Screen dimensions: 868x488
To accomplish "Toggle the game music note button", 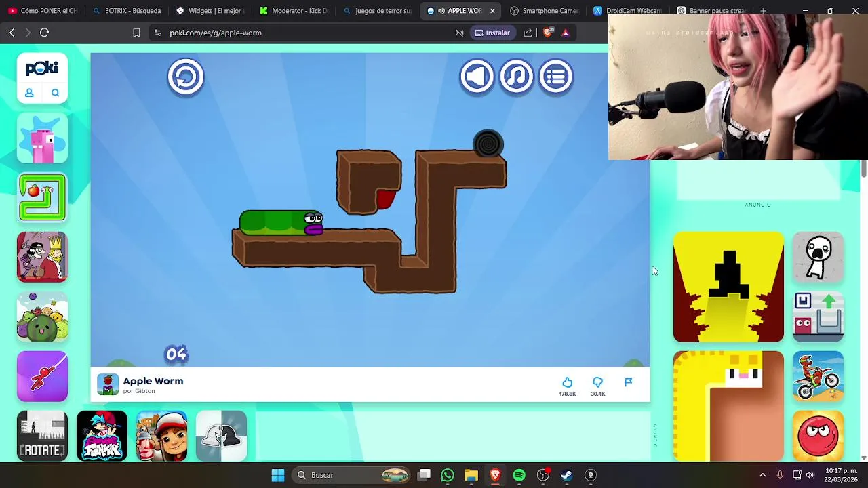I will (x=517, y=77).
